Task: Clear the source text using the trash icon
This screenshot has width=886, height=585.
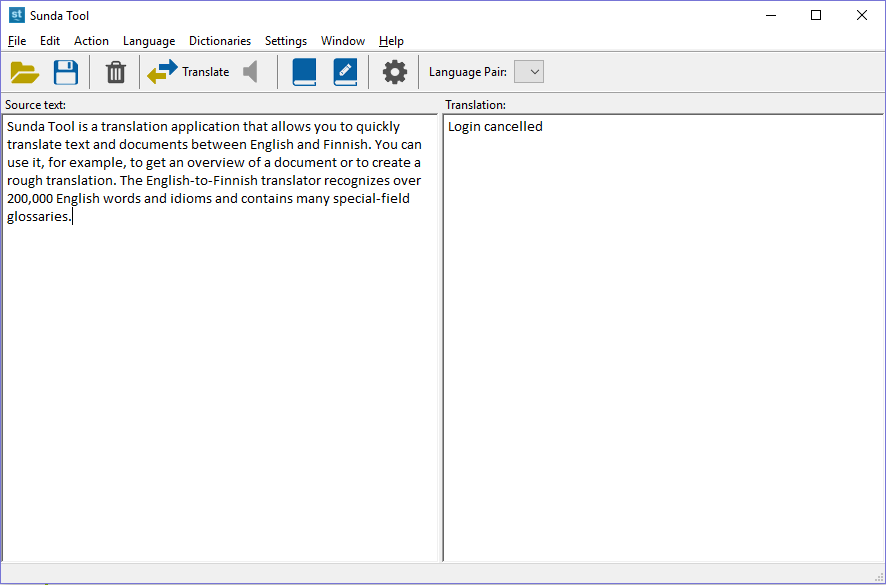Action: pos(114,71)
